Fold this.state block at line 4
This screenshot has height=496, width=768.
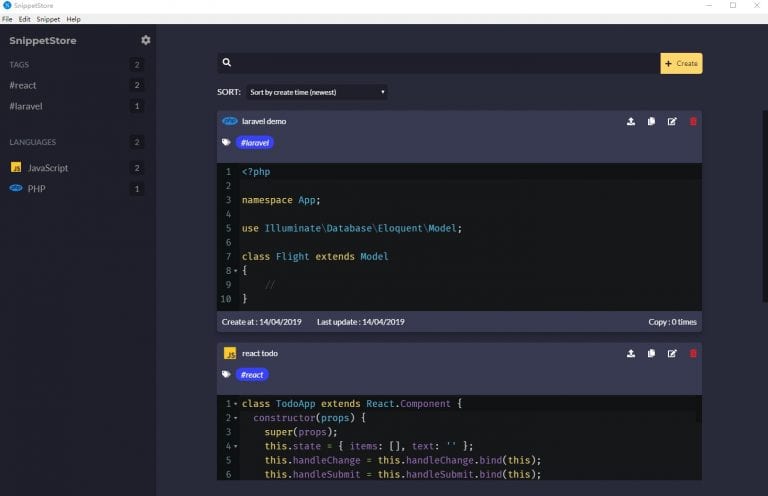coord(236,447)
